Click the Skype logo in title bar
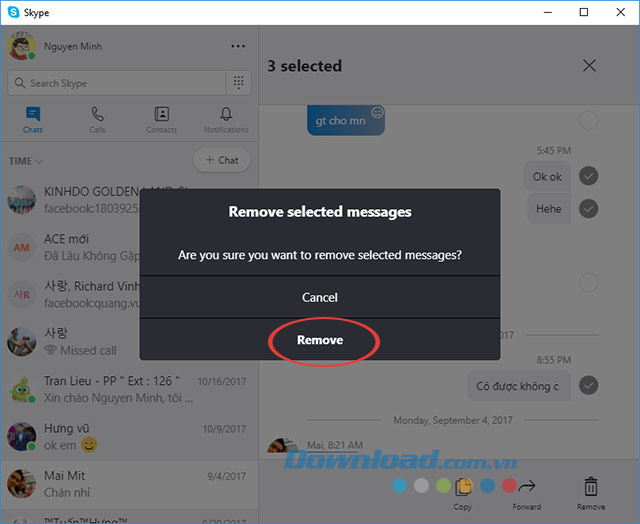The image size is (640, 524). pyautogui.click(x=14, y=12)
